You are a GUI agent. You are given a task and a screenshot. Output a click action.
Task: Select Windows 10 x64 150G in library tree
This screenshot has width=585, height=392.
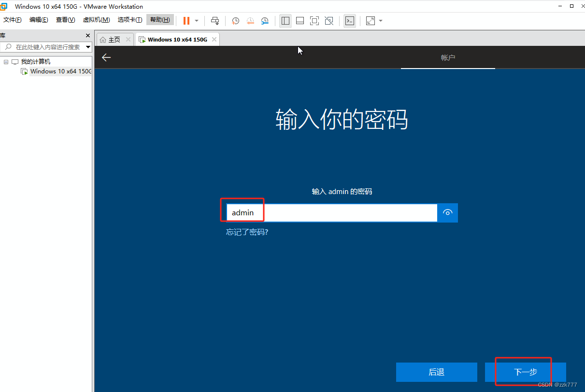[x=60, y=71]
